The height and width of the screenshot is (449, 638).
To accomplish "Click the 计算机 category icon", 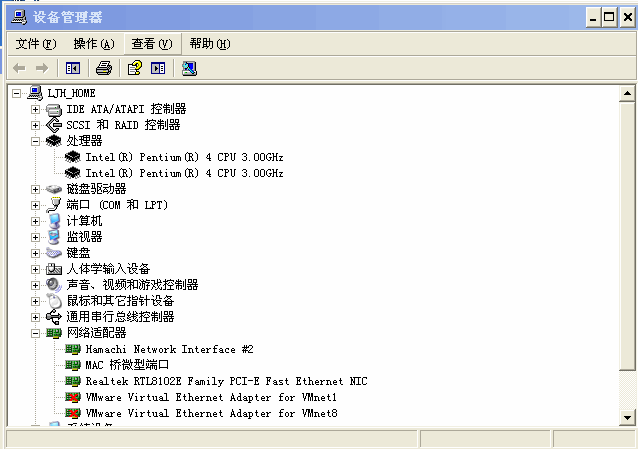I will [x=54, y=221].
